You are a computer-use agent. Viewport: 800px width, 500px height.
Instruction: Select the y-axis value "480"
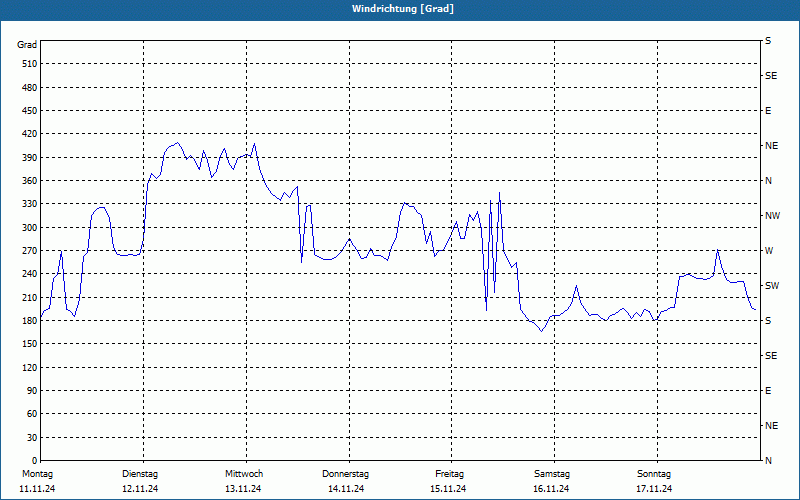[30, 87]
